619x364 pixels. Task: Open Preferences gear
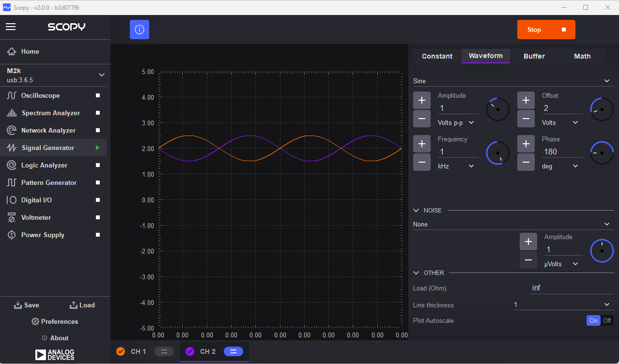tap(35, 321)
